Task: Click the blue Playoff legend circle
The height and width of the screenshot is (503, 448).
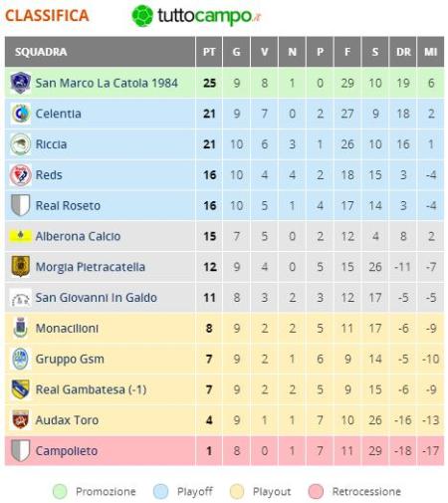Action: tap(161, 491)
